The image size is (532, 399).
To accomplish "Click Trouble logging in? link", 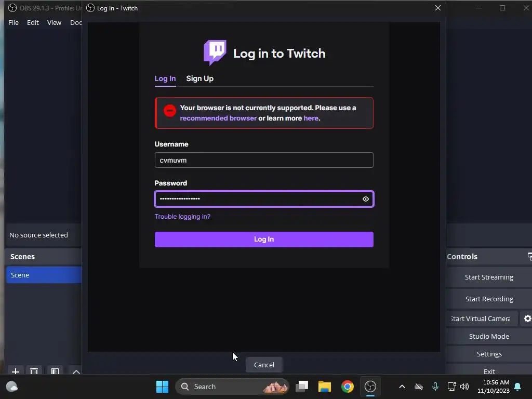I will (182, 217).
